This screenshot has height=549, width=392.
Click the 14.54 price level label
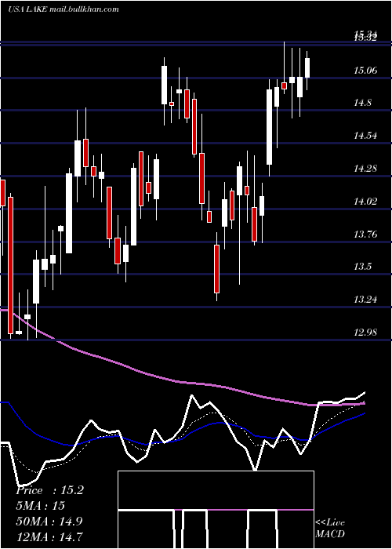coord(365,136)
